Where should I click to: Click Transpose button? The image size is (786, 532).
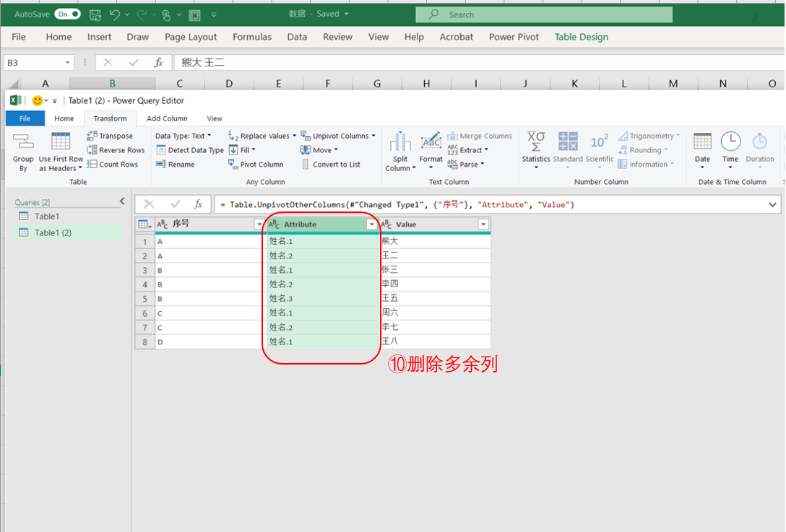tap(110, 136)
